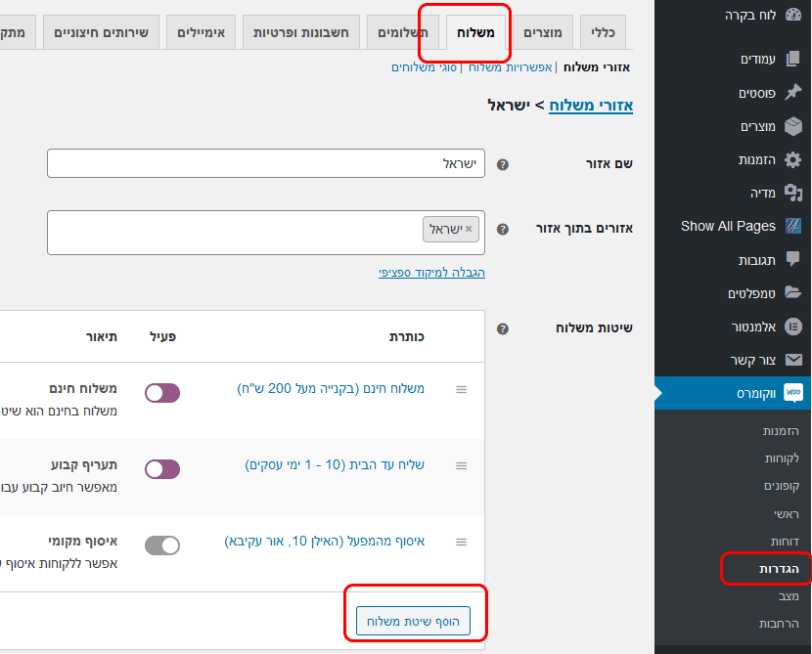Click הוסף שיטת משלוח button
This screenshot has height=654, width=812.
point(413,621)
